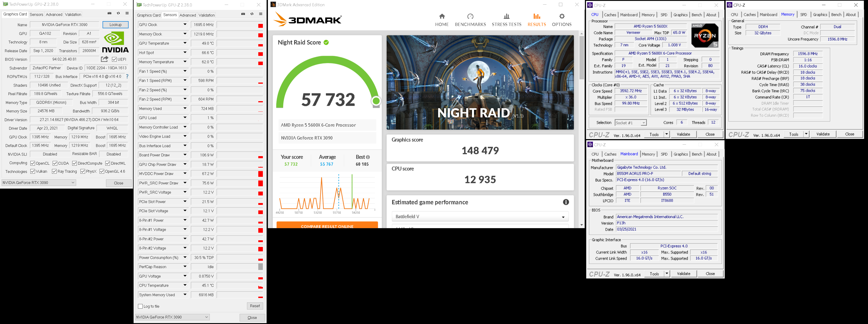Click the info icon next to Best score

(x=368, y=157)
